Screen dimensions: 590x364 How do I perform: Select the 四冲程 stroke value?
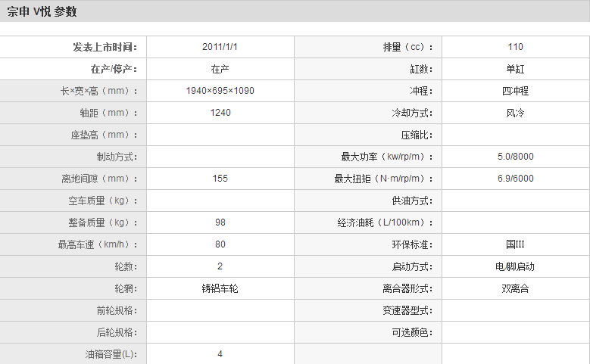[x=515, y=91]
